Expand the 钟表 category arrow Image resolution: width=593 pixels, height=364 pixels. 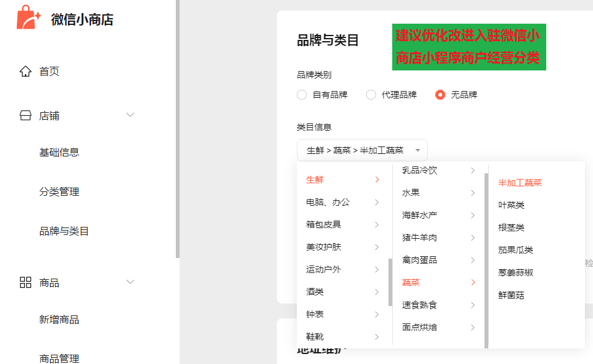(x=377, y=314)
